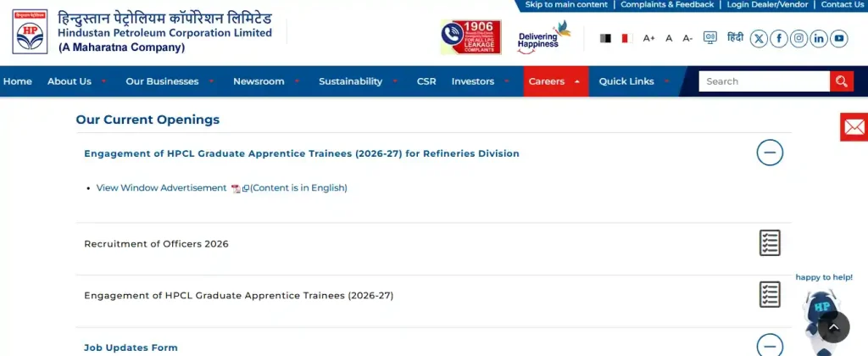Click into the Search input field
Screen dimensions: 868x356
763,81
